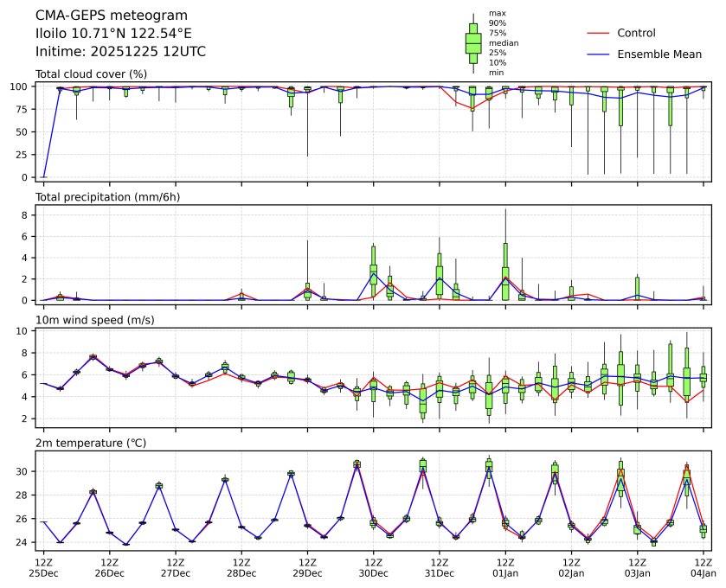Click the 12Z 30Dec time axis label
Viewport: 726px width, 588px height.
tap(372, 566)
